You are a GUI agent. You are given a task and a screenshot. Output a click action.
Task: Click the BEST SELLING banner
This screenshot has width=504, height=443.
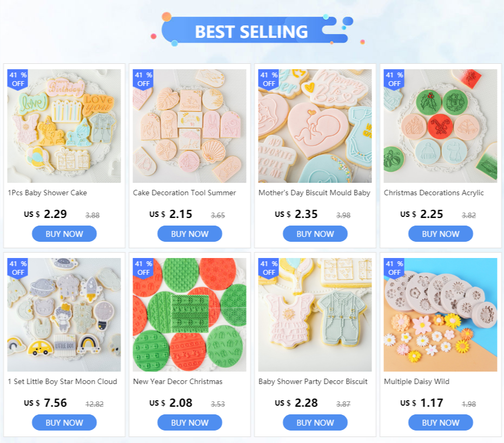coord(251,31)
